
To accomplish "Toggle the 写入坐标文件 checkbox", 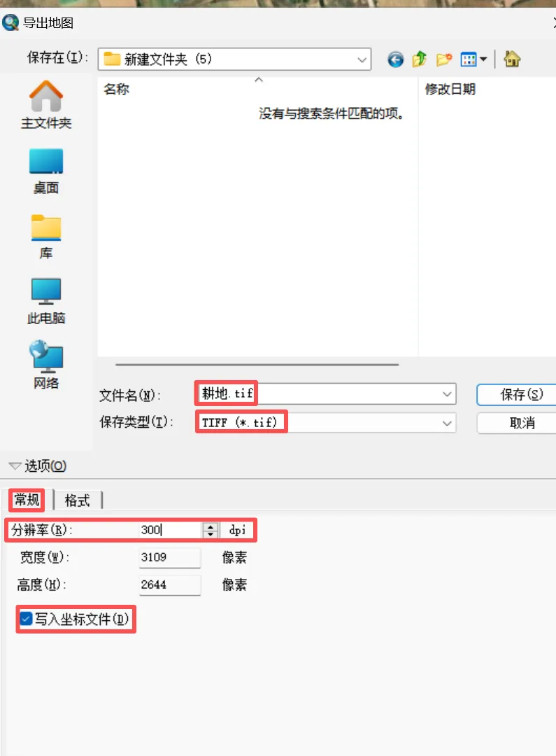I will [x=26, y=619].
